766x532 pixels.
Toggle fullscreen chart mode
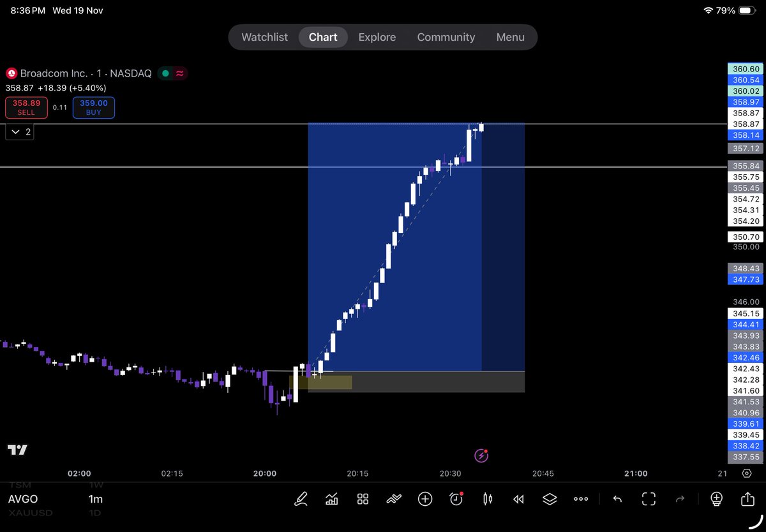click(648, 499)
